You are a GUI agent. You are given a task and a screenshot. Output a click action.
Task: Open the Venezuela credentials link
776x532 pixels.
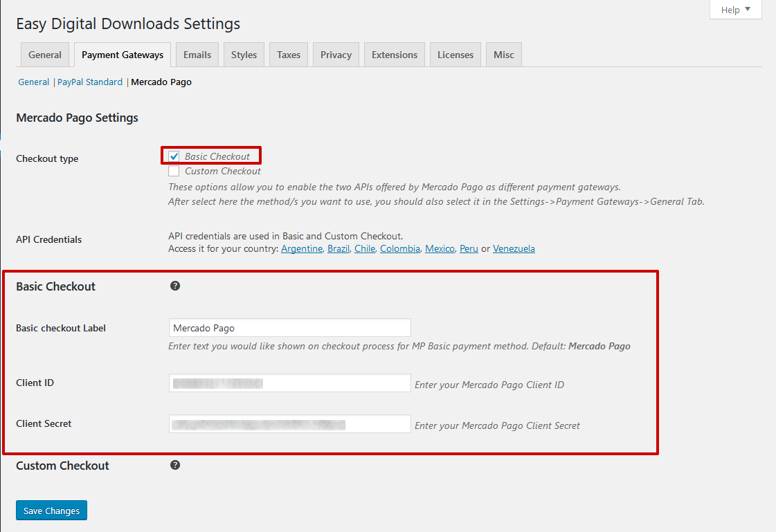[x=514, y=248]
